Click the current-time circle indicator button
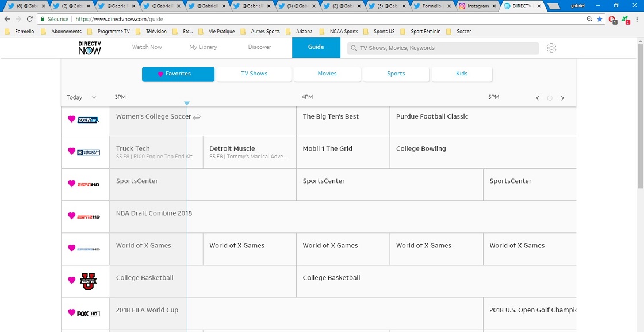Viewport: 644px width, 332px height. pyautogui.click(x=550, y=98)
